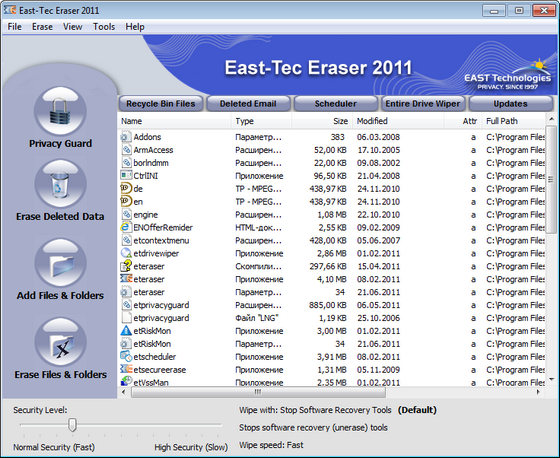Click the etsecureerase application icon

tap(126, 369)
